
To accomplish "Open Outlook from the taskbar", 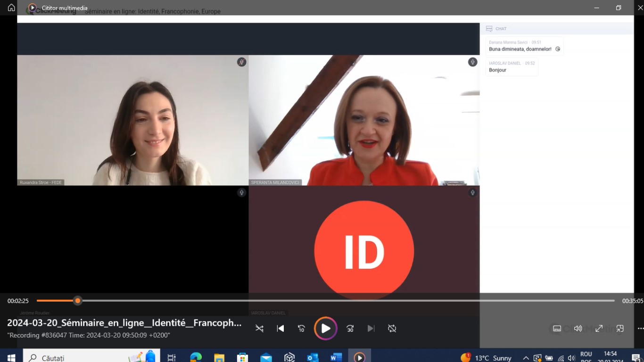I will point(313,357).
